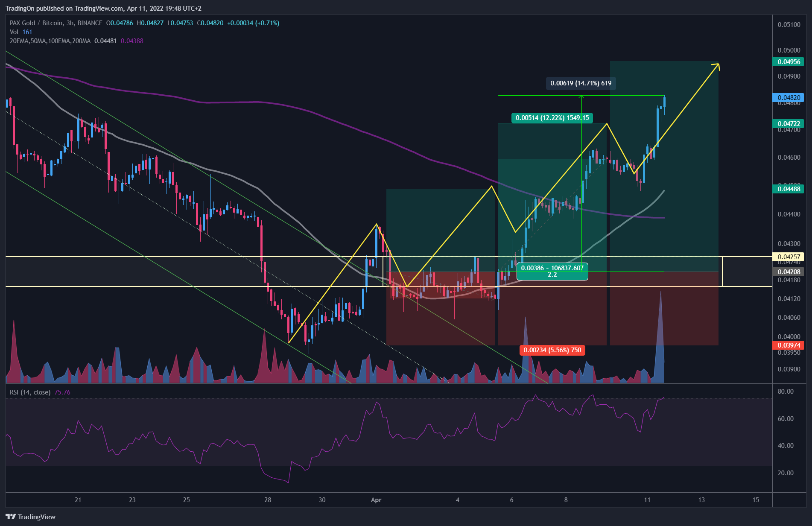812x526 pixels.
Task: Click the RSI (14, close) indicator label
Action: [30, 392]
